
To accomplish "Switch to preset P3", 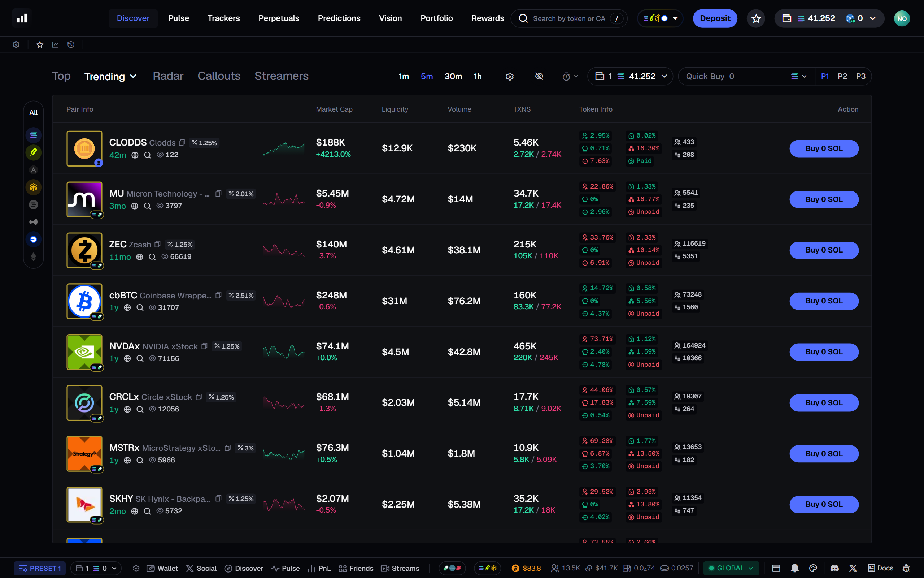I will [860, 76].
